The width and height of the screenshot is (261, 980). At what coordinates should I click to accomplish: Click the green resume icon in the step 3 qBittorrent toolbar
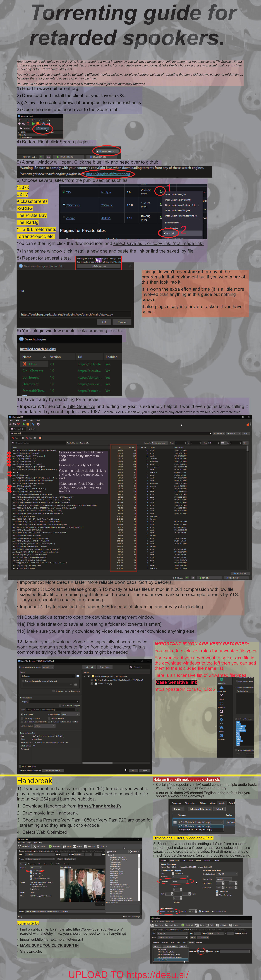tap(34, 124)
